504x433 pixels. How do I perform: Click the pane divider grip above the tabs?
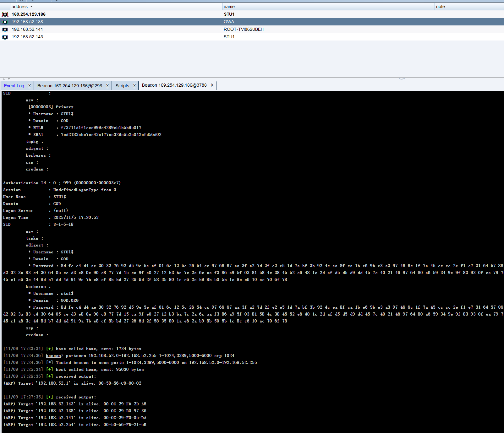[402, 79]
